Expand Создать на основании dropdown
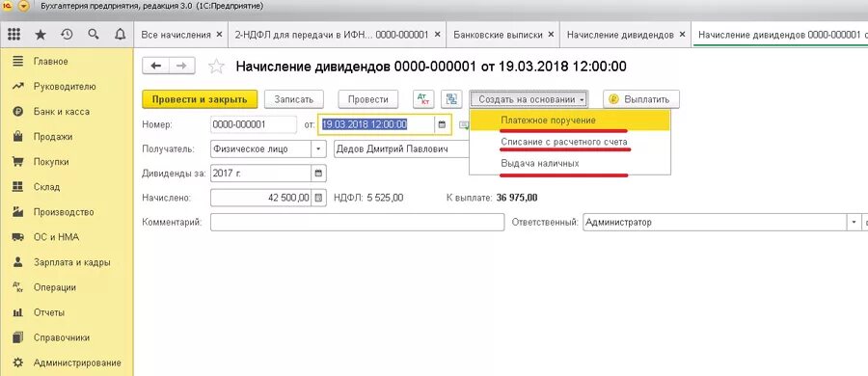Viewport: 868px width, 376px height. pyautogui.click(x=529, y=99)
